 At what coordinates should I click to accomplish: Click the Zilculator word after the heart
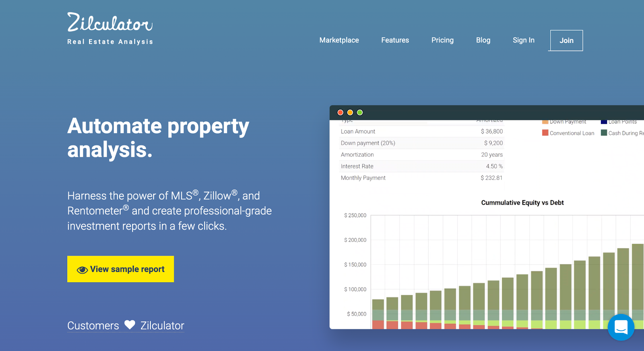(x=162, y=326)
